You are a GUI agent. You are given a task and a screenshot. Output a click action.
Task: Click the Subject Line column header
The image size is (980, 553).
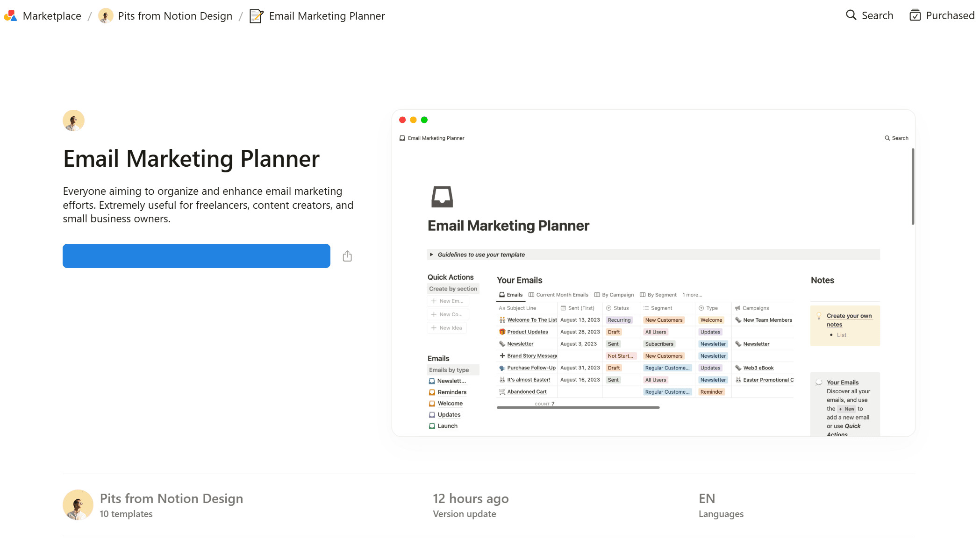pyautogui.click(x=527, y=308)
